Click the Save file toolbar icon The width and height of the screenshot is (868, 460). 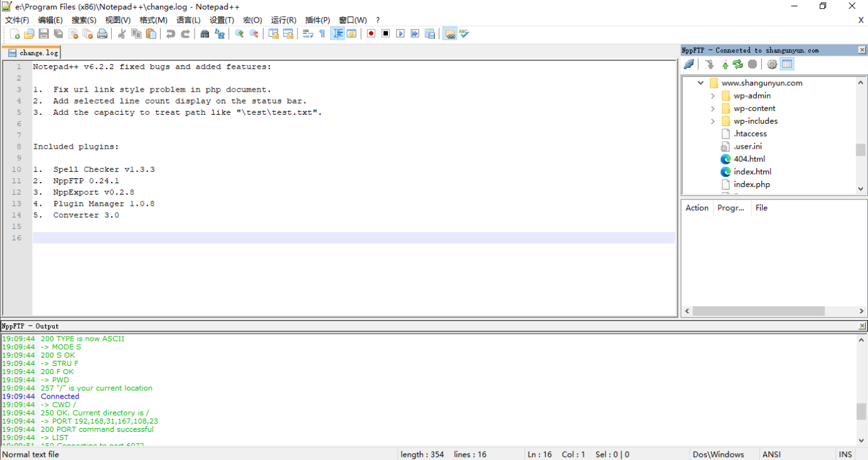(x=44, y=34)
